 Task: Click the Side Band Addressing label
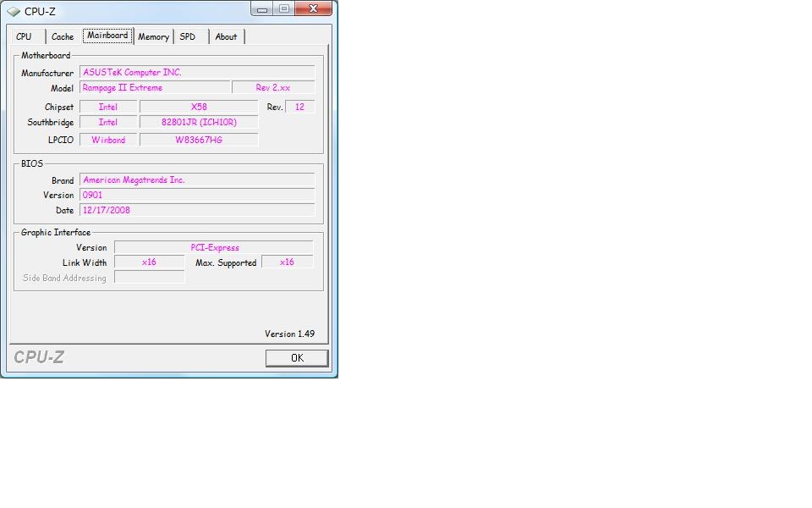click(64, 278)
